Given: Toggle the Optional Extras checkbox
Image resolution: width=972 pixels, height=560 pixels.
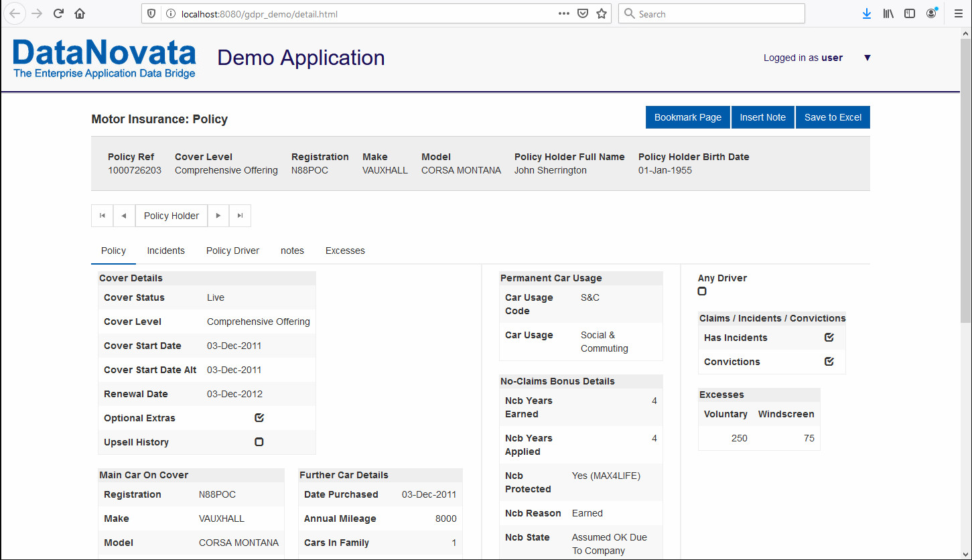Looking at the screenshot, I should 259,418.
